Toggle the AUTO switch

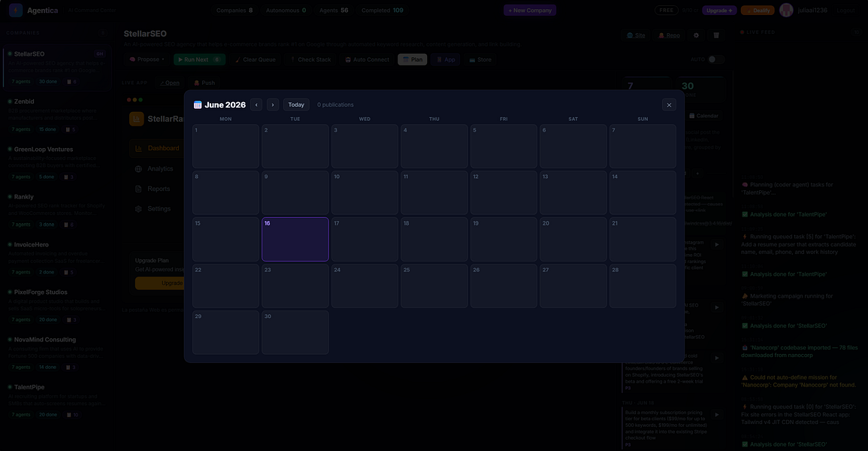[x=715, y=59]
